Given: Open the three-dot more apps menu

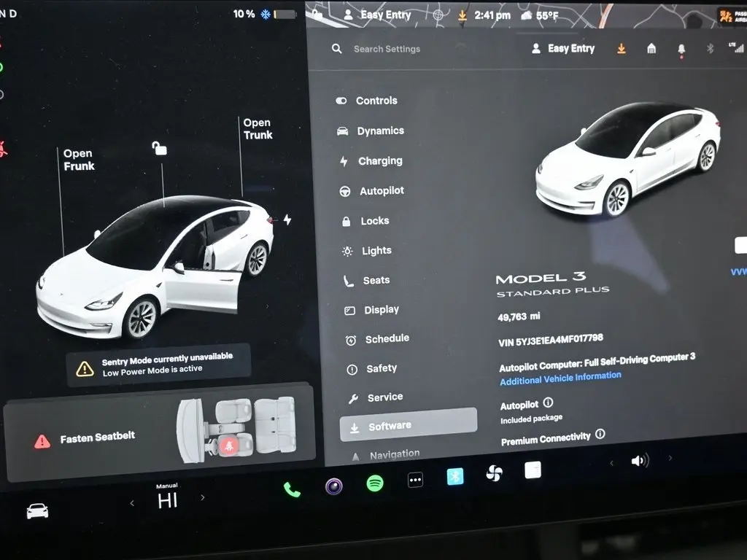Looking at the screenshot, I should [x=415, y=481].
